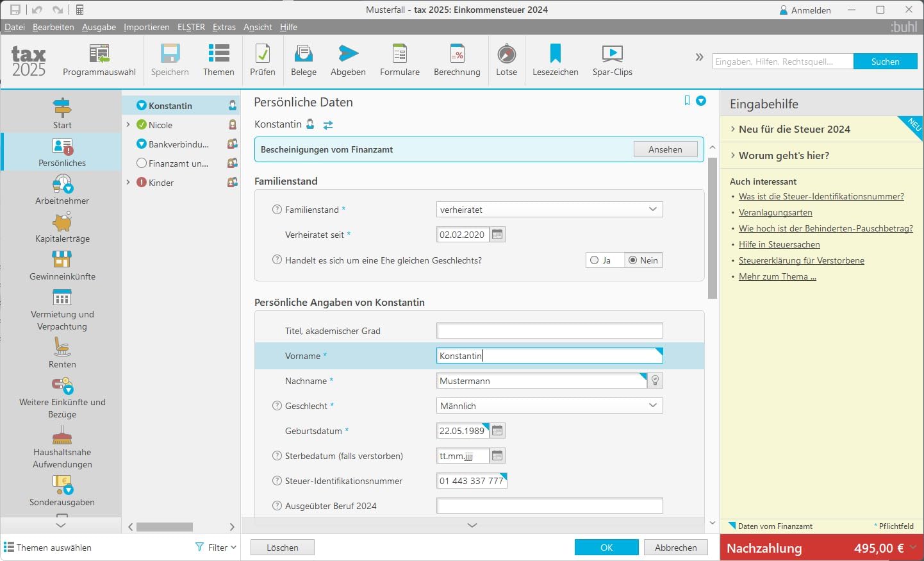924x561 pixels.
Task: Click the Abgeben toolbar icon
Action: (x=348, y=61)
